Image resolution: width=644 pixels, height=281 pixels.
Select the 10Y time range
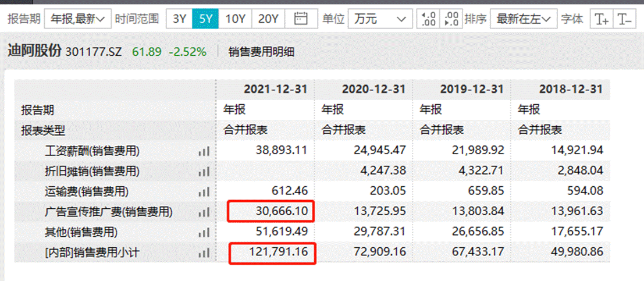235,19
